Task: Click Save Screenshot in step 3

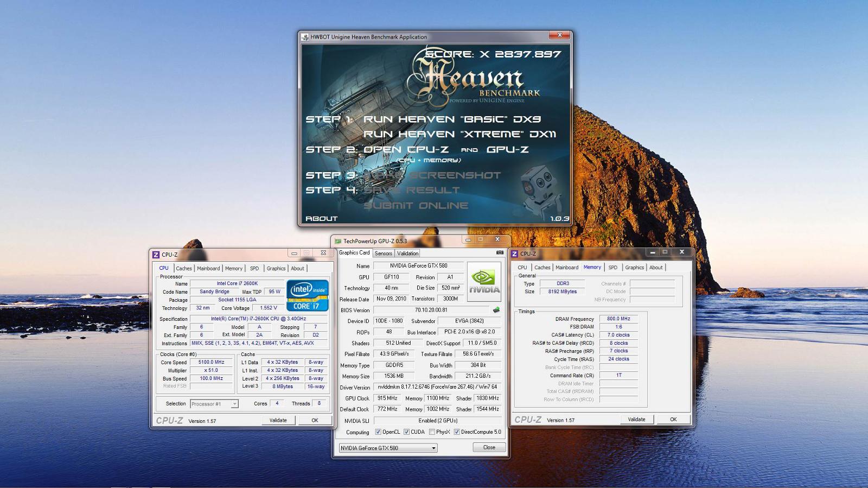Action: click(x=432, y=175)
